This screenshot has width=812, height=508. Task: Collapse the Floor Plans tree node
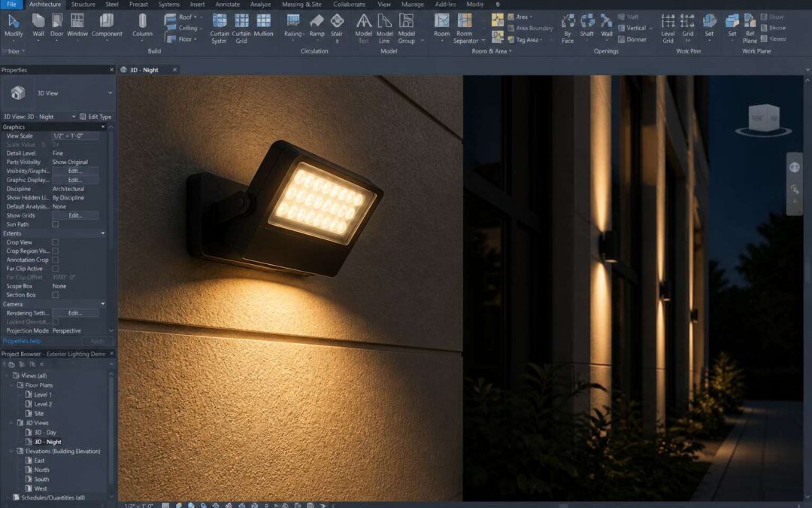click(11, 385)
